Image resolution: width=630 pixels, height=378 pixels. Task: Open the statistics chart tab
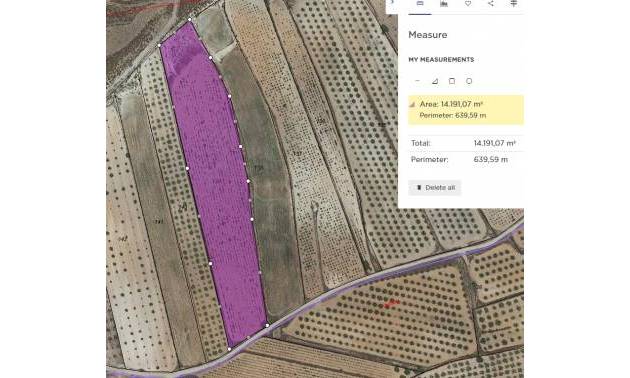pyautogui.click(x=444, y=4)
